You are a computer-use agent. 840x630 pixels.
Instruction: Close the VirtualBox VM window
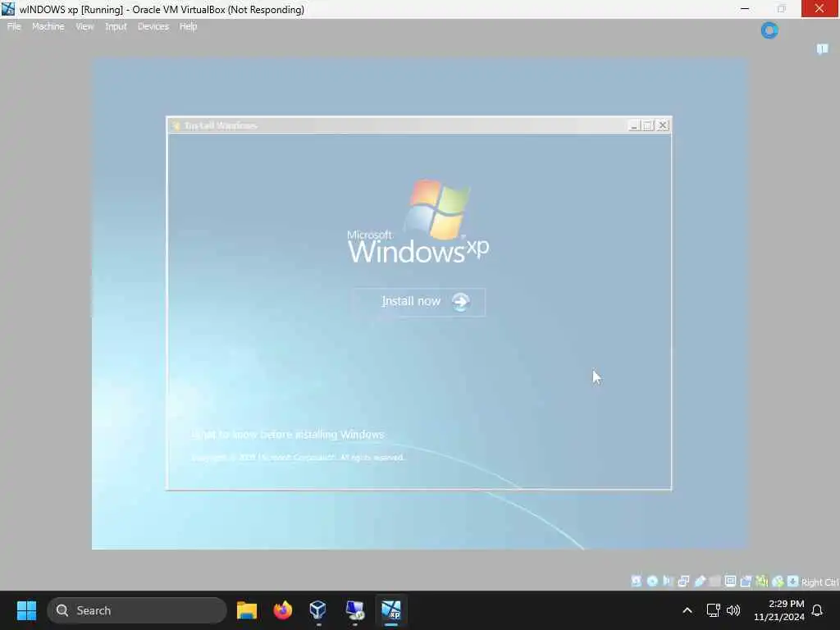819,9
